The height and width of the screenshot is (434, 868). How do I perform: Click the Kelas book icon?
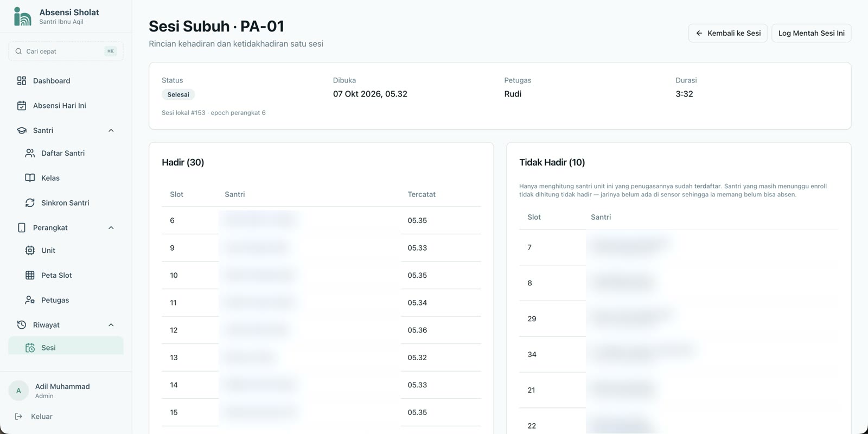pyautogui.click(x=30, y=178)
